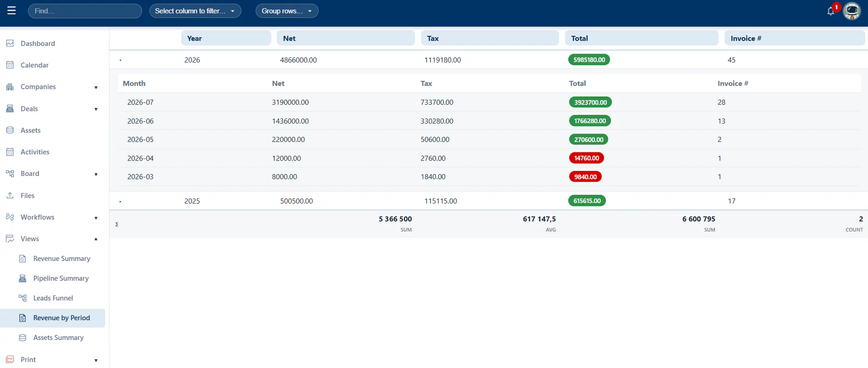
Task: Click the red 14760.00 total badge
Action: tap(587, 158)
